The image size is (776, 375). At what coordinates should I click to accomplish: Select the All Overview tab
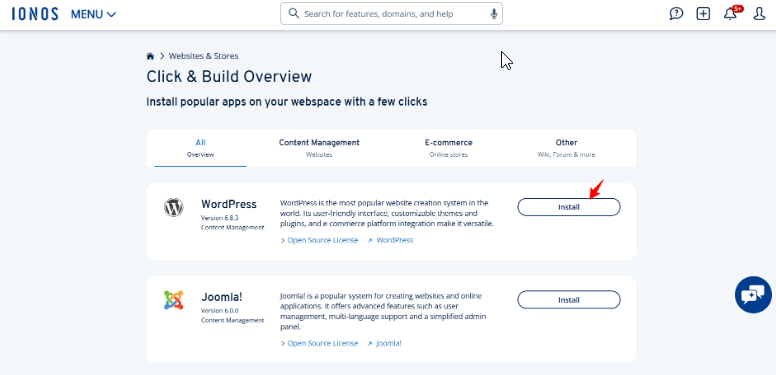pyautogui.click(x=200, y=148)
